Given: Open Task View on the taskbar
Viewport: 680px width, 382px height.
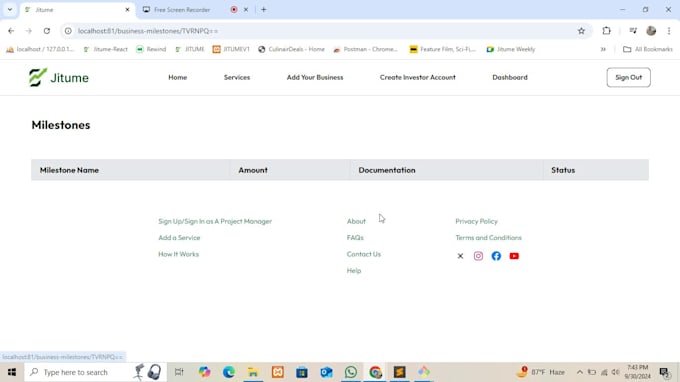Looking at the screenshot, I should click(179, 372).
